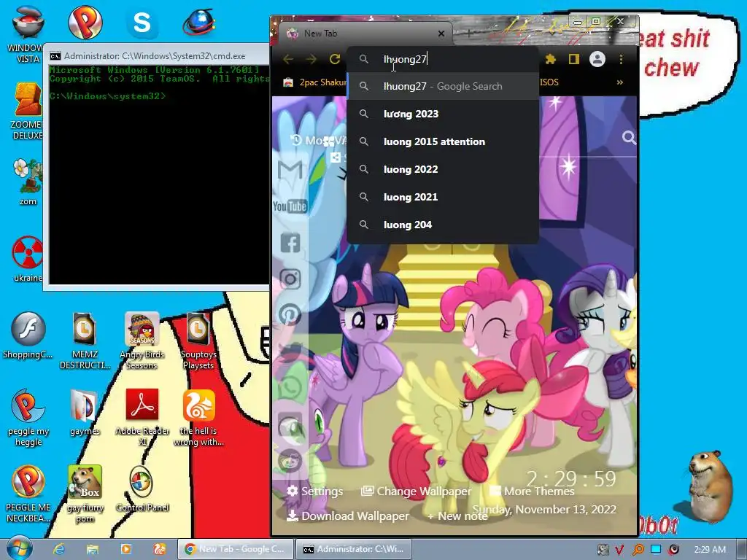Choose suggestion 'luong 2021'

pos(443,197)
